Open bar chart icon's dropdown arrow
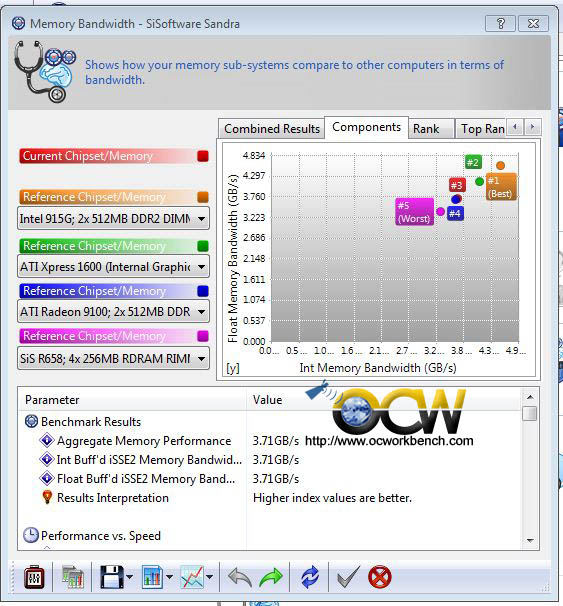 [169, 577]
